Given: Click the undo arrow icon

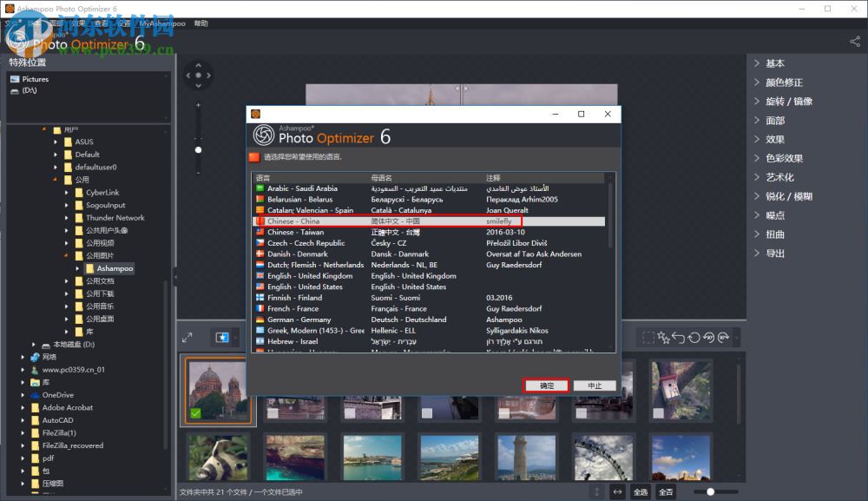Looking at the screenshot, I should (x=680, y=337).
